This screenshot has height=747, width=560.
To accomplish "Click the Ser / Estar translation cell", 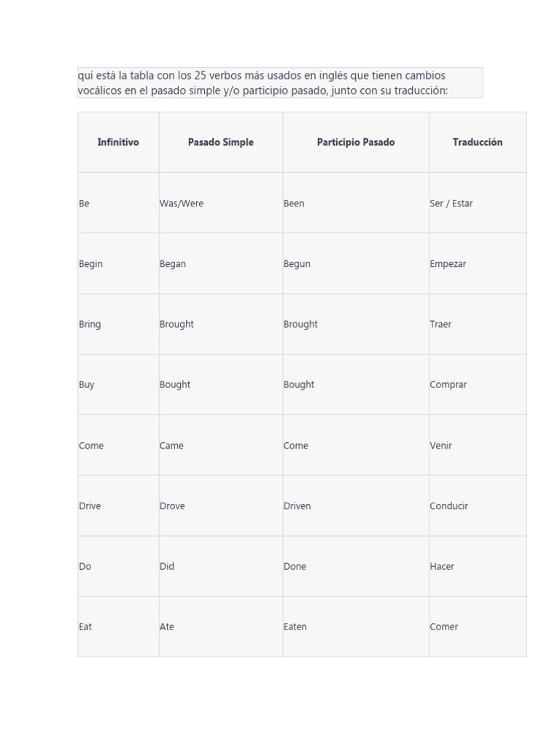I will pyautogui.click(x=451, y=204).
